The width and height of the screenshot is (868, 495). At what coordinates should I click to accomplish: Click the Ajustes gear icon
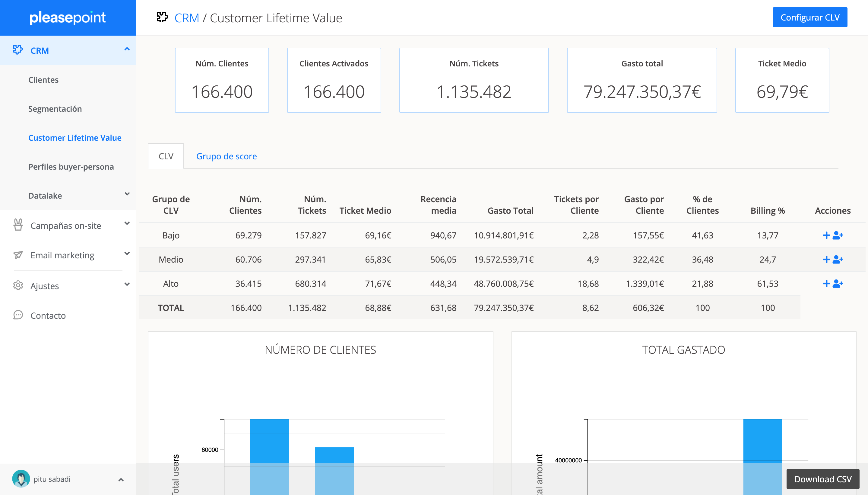click(x=18, y=286)
